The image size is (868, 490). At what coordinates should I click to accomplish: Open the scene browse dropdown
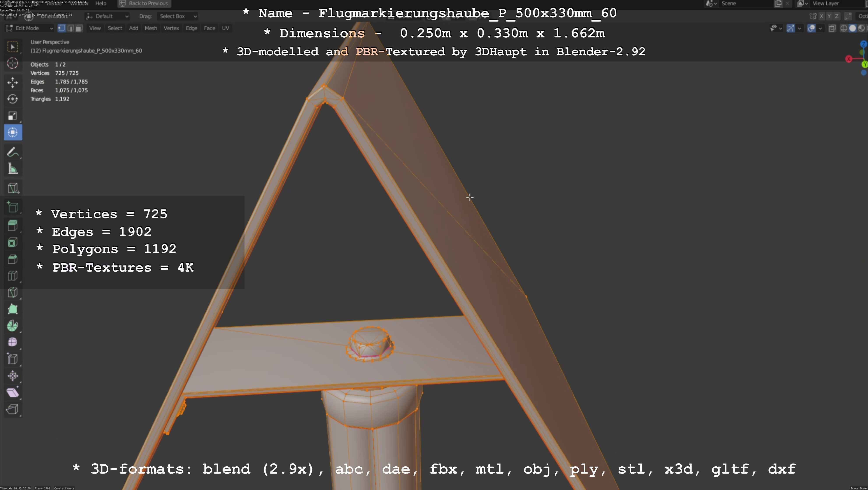(711, 3)
